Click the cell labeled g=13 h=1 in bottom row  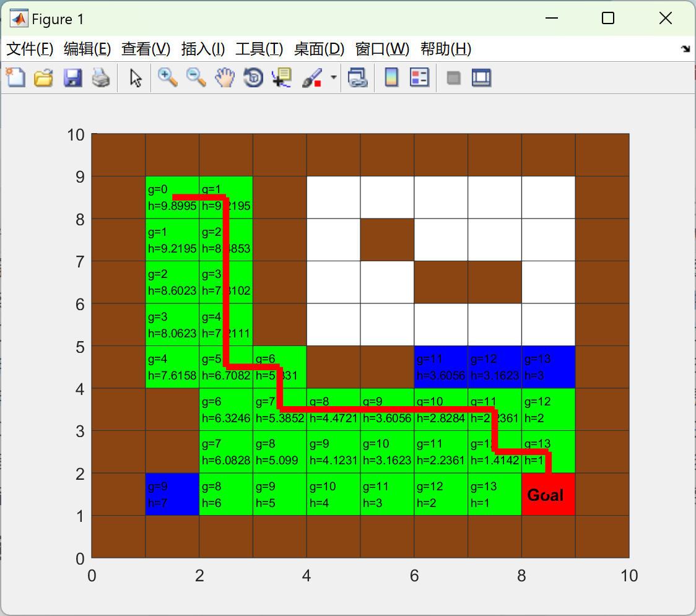[495, 494]
